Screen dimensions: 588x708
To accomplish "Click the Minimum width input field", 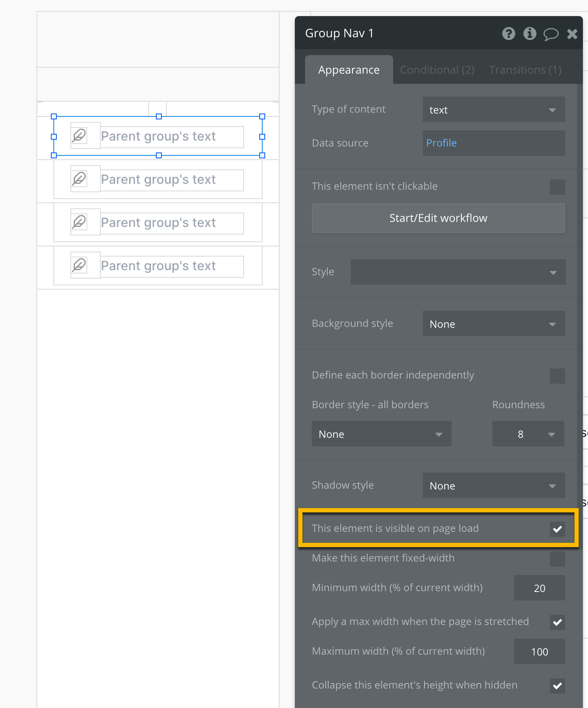I will point(539,588).
